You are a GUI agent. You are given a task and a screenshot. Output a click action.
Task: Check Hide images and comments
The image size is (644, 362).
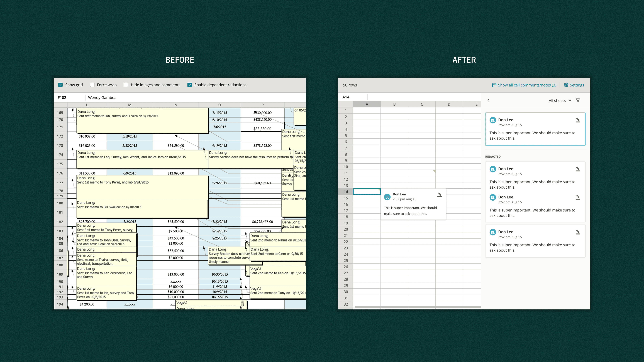tap(126, 85)
